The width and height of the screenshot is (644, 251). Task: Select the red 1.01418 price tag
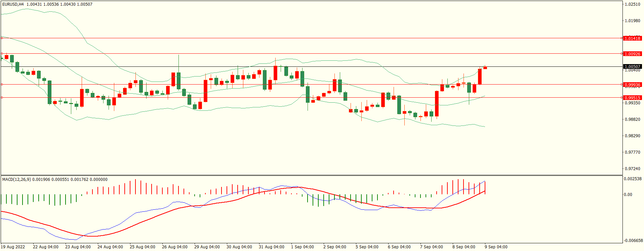[632, 39]
